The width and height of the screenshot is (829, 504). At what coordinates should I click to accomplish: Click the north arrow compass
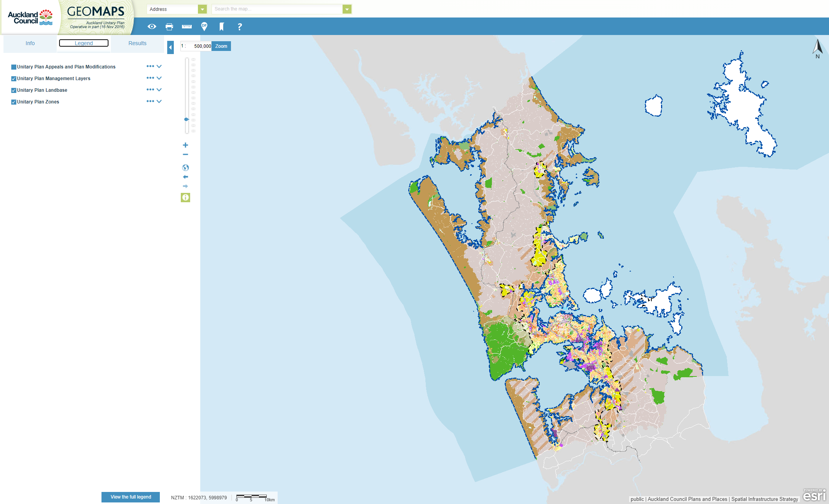click(x=817, y=49)
